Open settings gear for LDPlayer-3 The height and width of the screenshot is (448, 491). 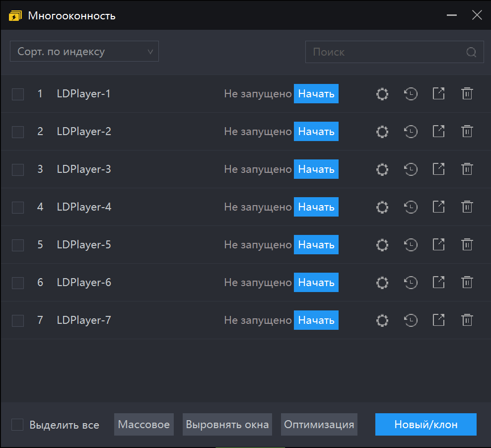click(382, 169)
